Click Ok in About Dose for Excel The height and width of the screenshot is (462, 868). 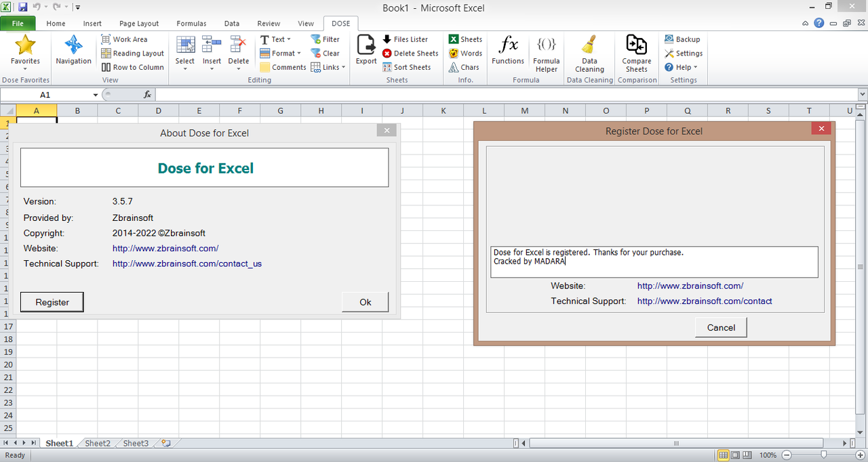click(x=366, y=302)
